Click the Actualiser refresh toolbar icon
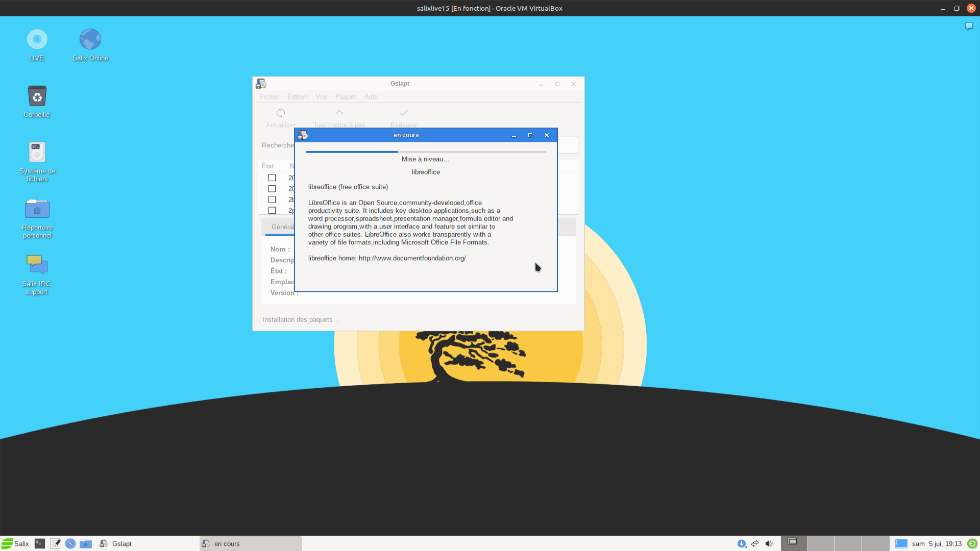 tap(281, 113)
